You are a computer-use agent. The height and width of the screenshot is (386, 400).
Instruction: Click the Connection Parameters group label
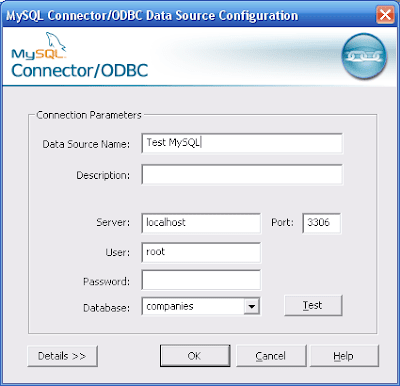pos(89,115)
